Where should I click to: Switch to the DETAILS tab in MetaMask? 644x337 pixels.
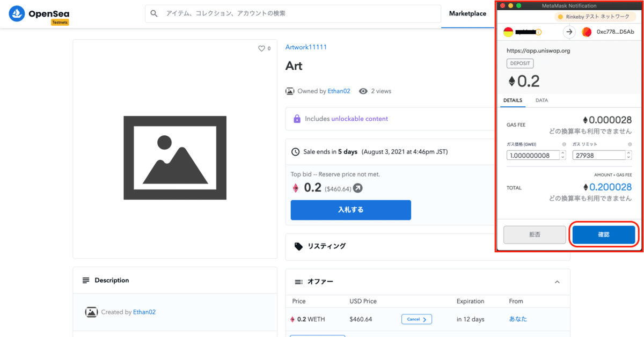(513, 100)
